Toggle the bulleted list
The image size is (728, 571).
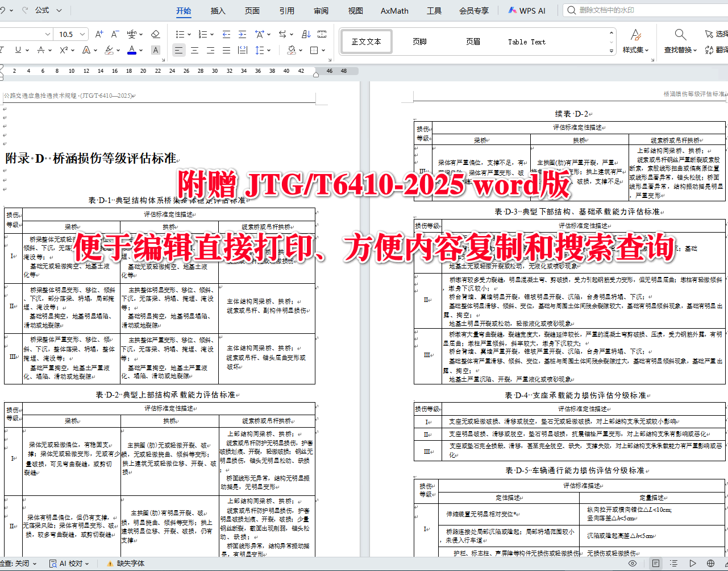pyautogui.click(x=180, y=34)
